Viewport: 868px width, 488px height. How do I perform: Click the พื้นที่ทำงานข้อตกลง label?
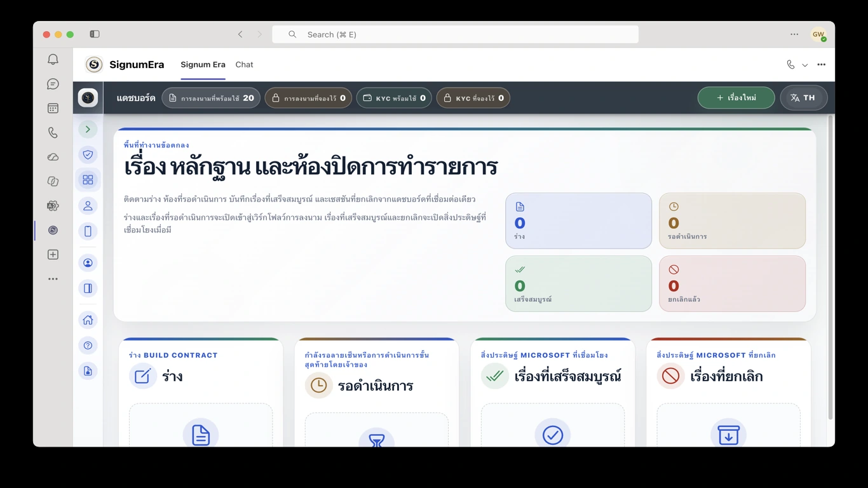(156, 145)
